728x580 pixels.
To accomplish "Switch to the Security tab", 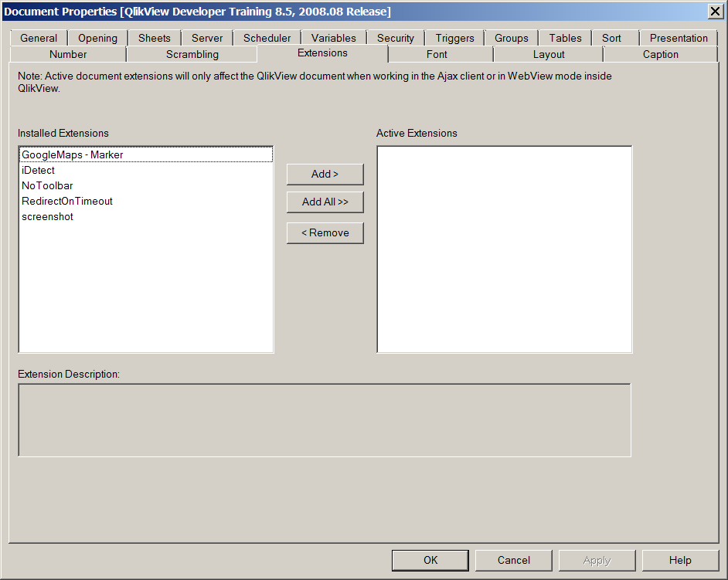I will (396, 38).
